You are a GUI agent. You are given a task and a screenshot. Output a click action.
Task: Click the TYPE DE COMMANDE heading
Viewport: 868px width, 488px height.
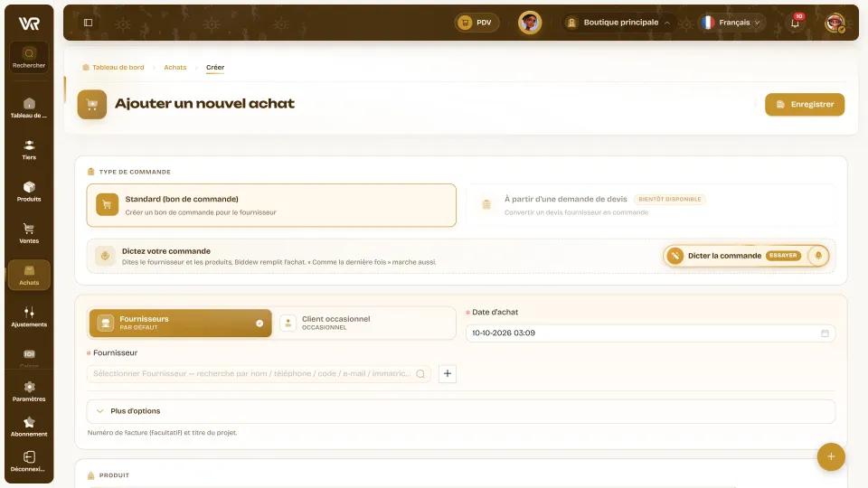135,172
